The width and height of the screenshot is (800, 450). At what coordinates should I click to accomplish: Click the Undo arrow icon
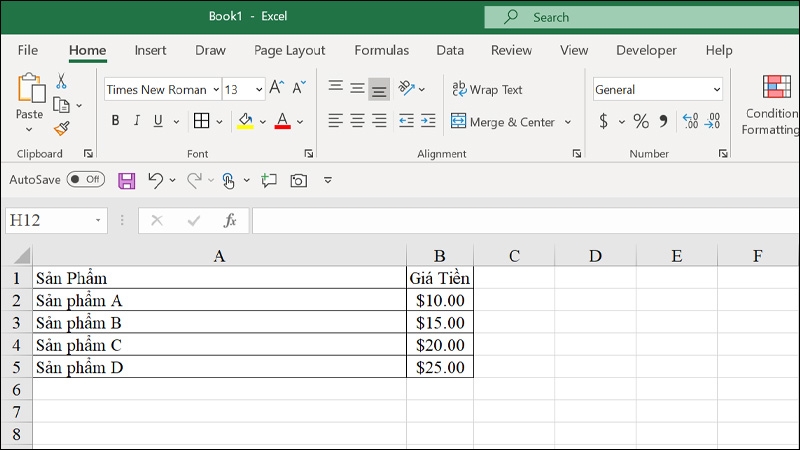(x=155, y=180)
